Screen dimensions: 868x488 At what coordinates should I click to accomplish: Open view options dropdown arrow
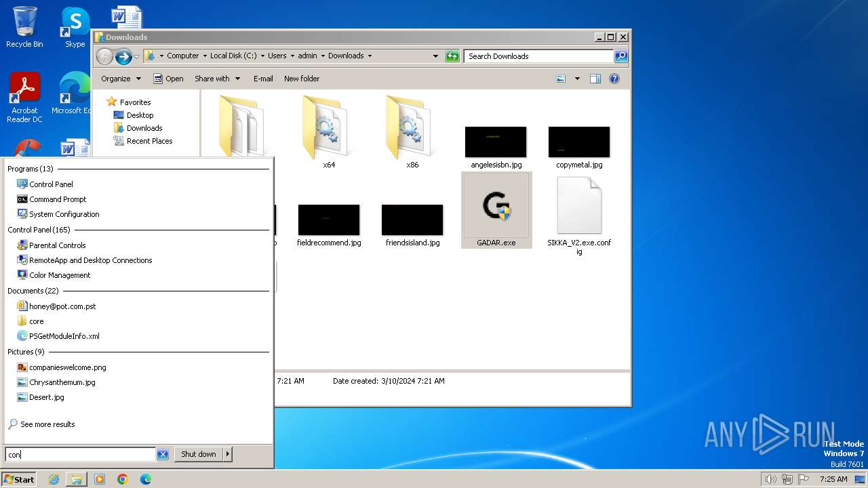click(x=577, y=79)
